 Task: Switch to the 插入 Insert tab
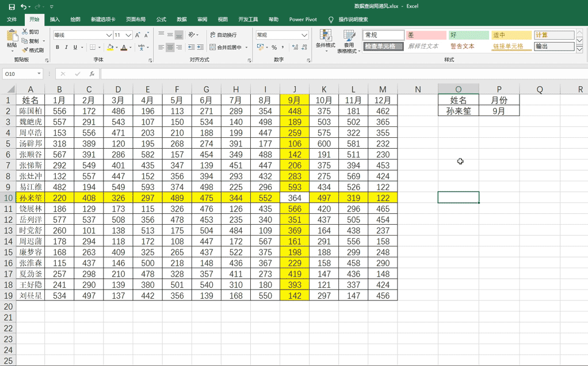(x=55, y=20)
